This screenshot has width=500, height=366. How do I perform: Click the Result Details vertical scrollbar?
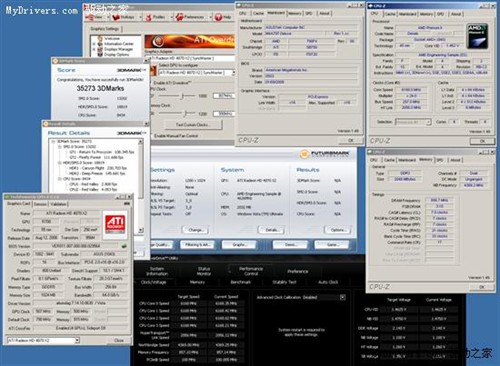(141, 186)
